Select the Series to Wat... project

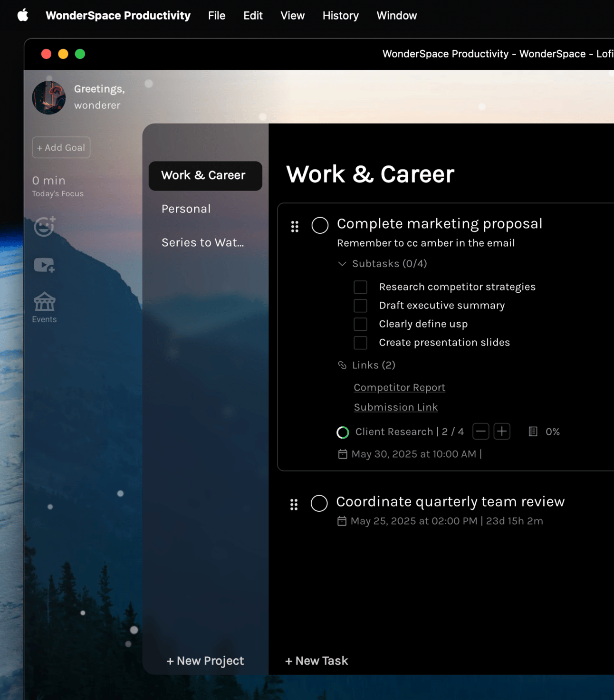(202, 242)
